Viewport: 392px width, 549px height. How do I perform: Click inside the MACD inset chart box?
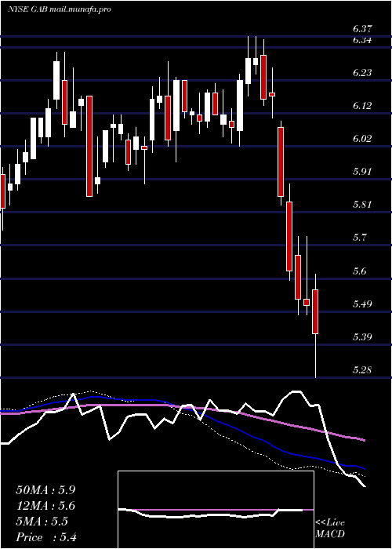tap(216, 510)
